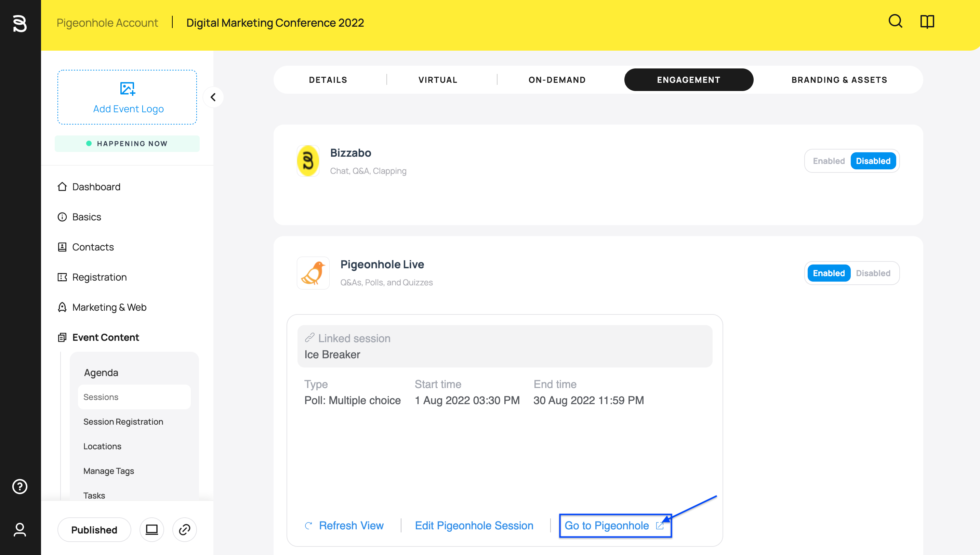
Task: Open help via question mark icon
Action: point(20,486)
